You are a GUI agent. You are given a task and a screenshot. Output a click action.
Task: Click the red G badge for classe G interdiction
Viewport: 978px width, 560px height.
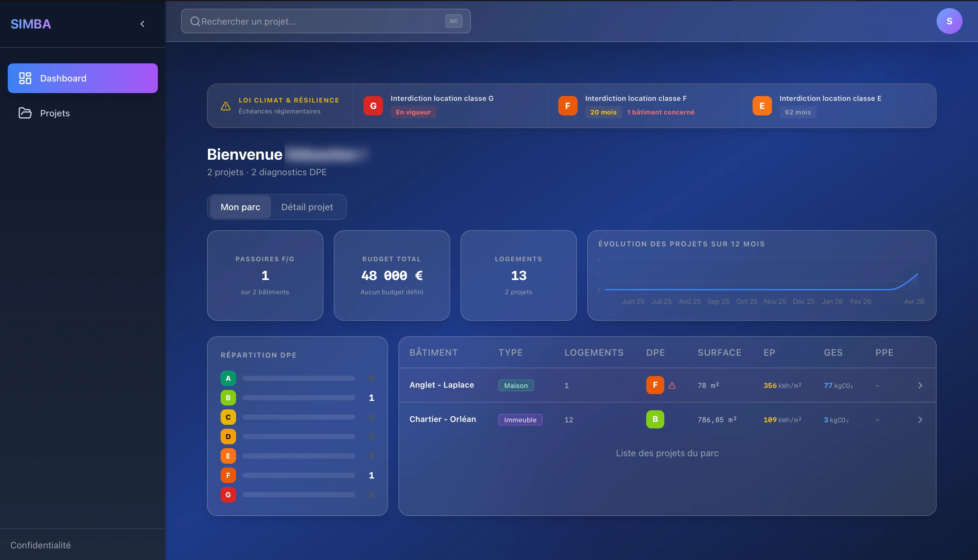[373, 105]
